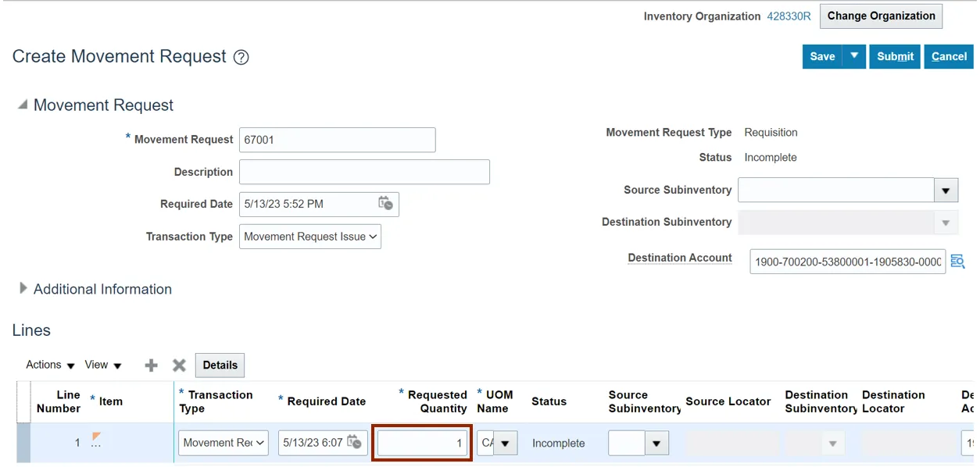
Task: Click the Change Organization button
Action: [x=881, y=16]
